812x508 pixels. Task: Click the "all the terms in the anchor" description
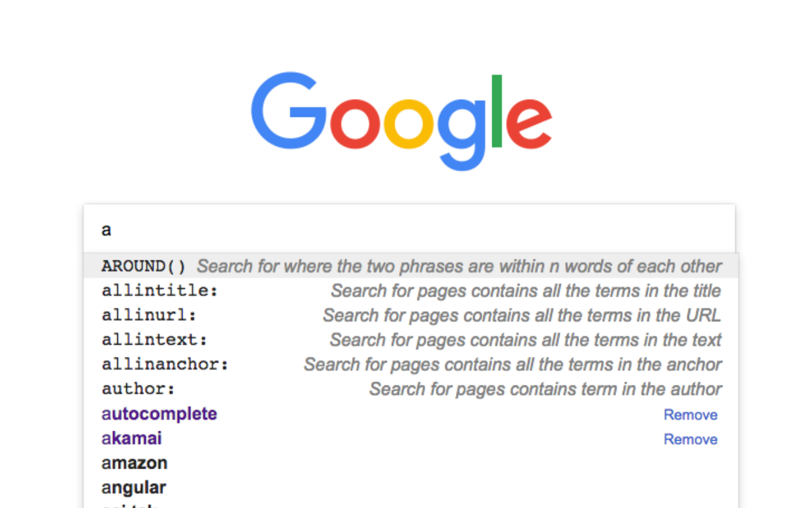[513, 365]
